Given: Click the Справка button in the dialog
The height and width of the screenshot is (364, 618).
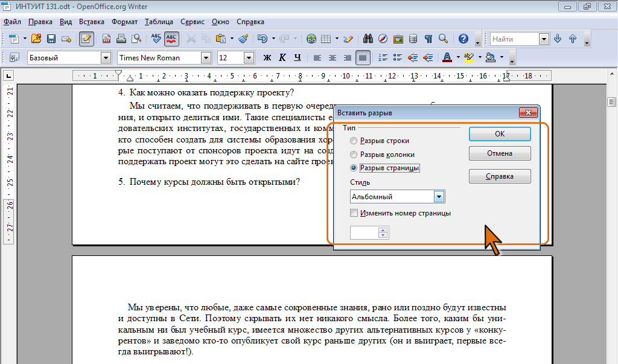Looking at the screenshot, I should (x=500, y=176).
